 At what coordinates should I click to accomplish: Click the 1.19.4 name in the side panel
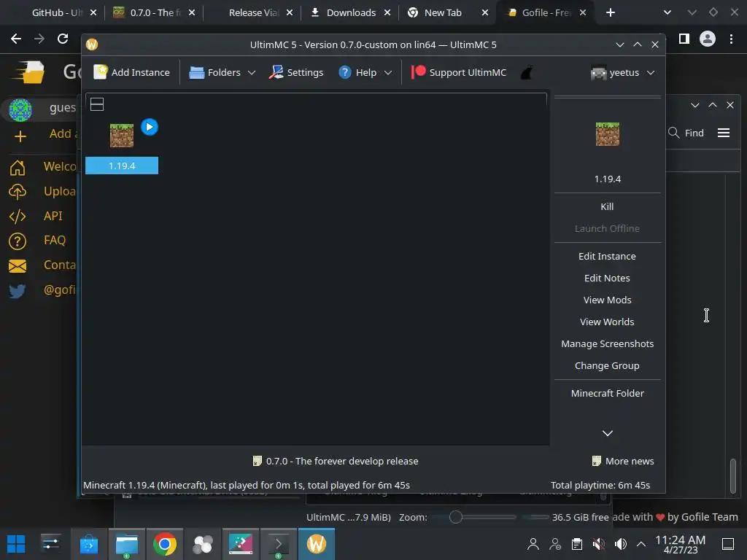pyautogui.click(x=608, y=179)
